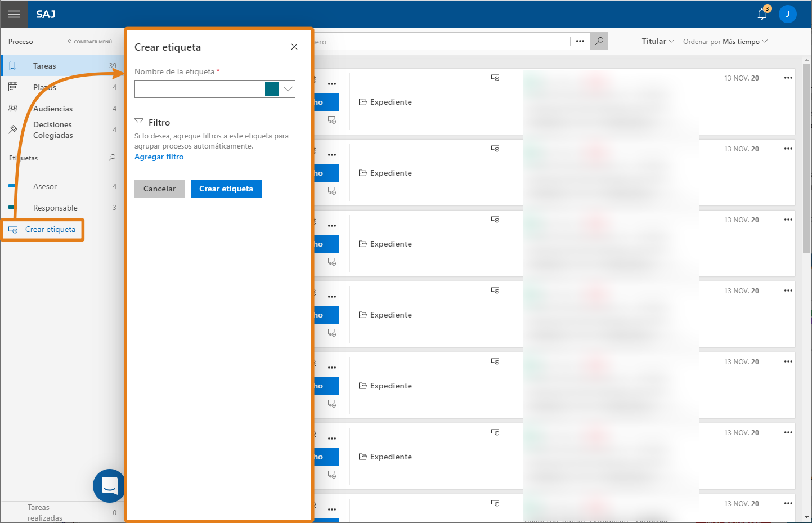Focus the Nombre de la etiqueta field

click(x=196, y=89)
